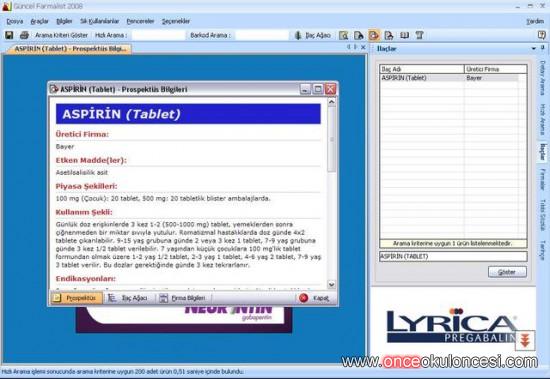The width and height of the screenshot is (550, 379).
Task: Click the Kapat button
Action: [314, 298]
